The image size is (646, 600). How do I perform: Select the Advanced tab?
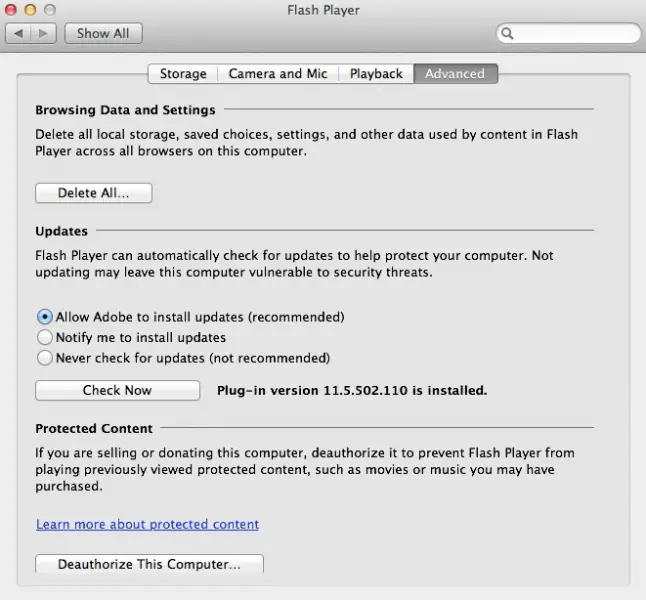pos(455,74)
